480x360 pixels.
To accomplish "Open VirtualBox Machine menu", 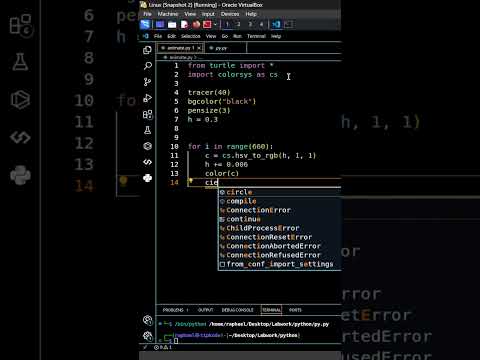I will pos(168,14).
